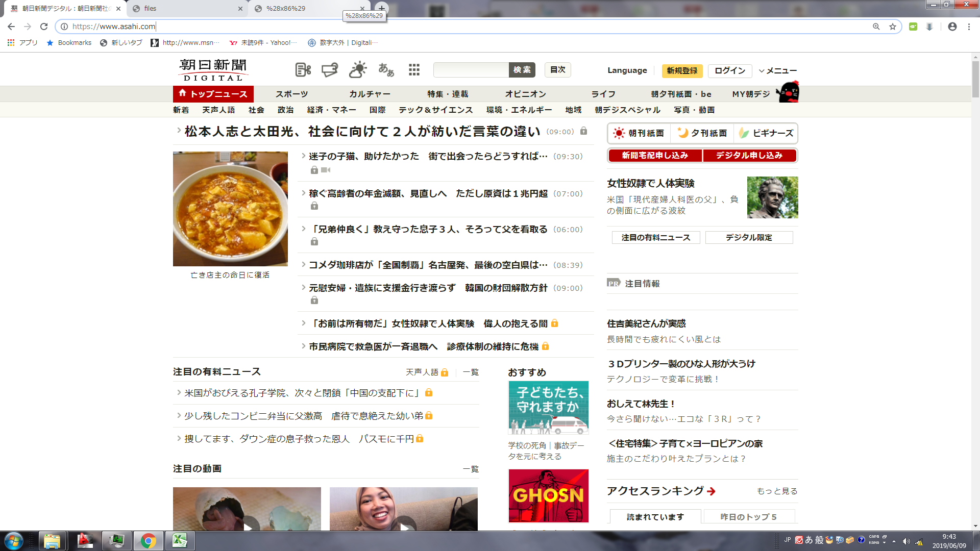The height and width of the screenshot is (551, 980).
Task: Click 新聞宅配申し込み red button
Action: 655,155
